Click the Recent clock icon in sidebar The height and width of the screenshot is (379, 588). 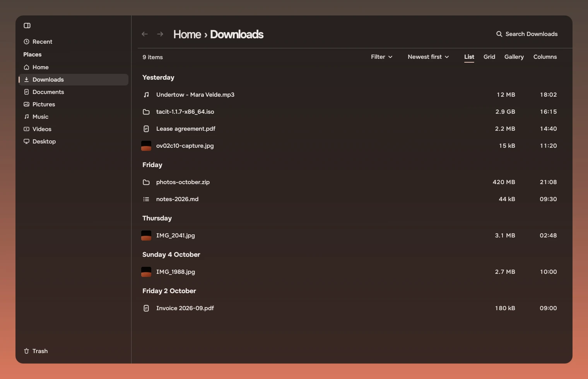point(26,42)
